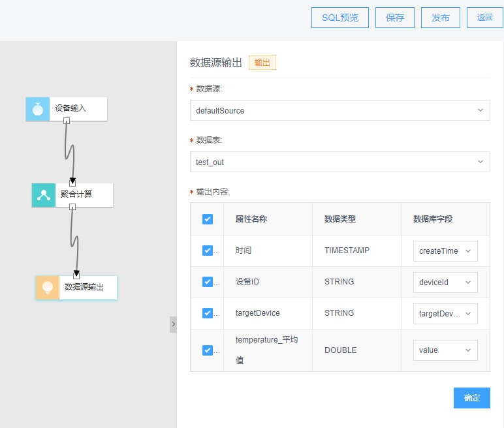Click the 聚合计算 node's teal icon
Viewport: 504px width, 428px height.
[x=44, y=195]
